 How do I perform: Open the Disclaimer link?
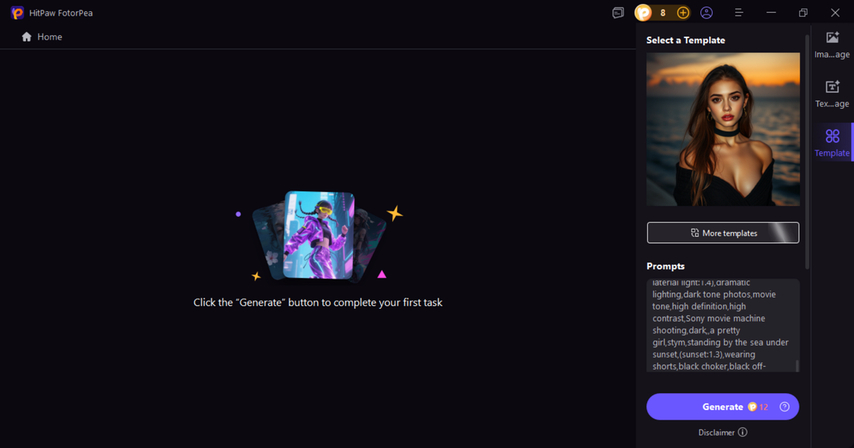pos(716,433)
